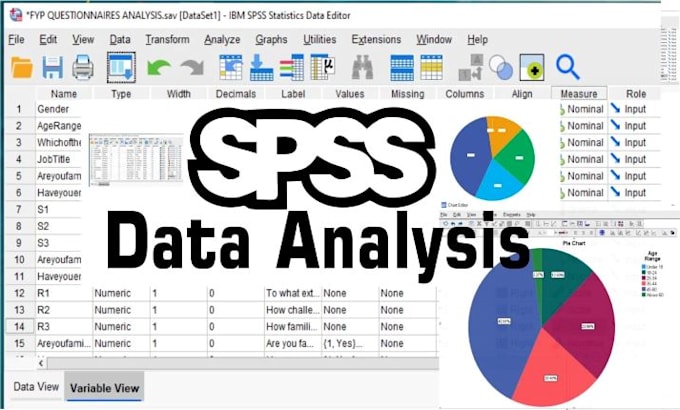Viewport: 680px width, 410px height.
Task: Open Type Numeric cell for R3
Action: pyautogui.click(x=121, y=327)
